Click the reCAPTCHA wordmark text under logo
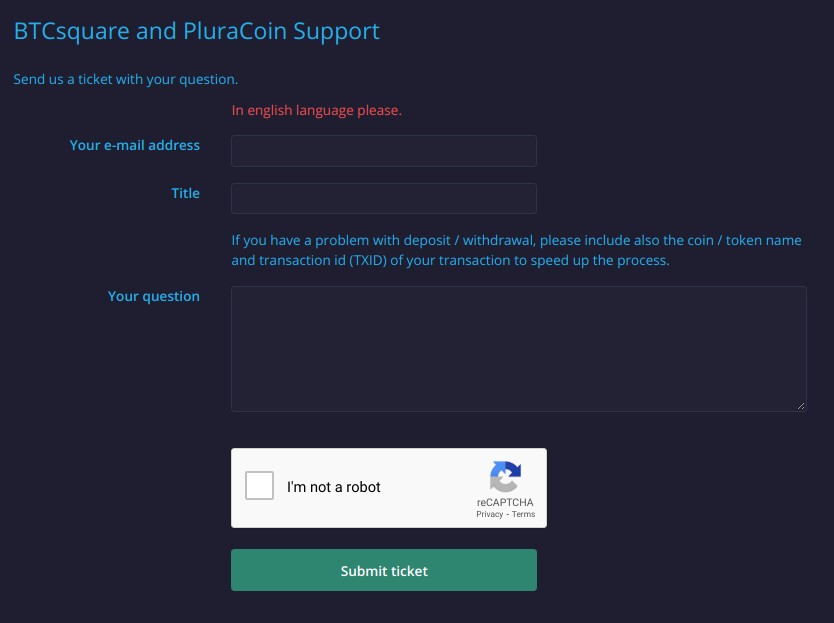This screenshot has width=834, height=623. click(505, 502)
